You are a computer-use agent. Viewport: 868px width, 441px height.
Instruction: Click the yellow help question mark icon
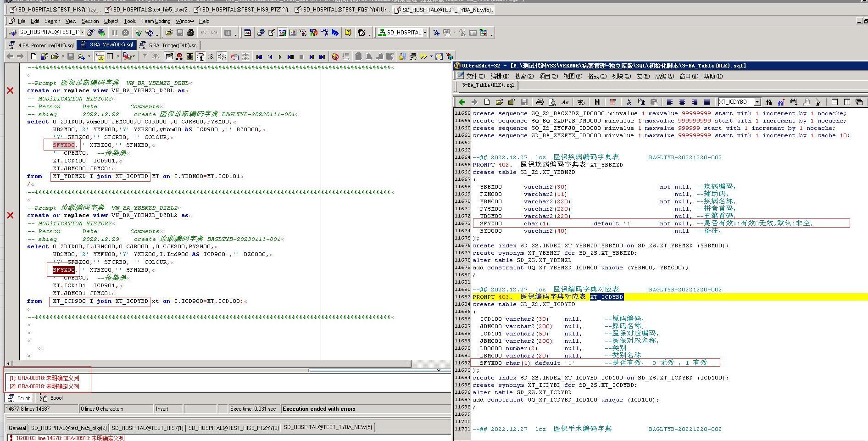click(x=348, y=33)
